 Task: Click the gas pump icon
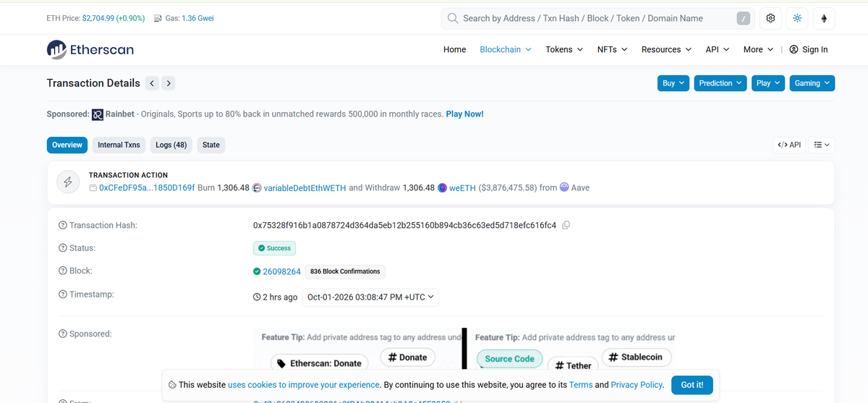coord(158,18)
